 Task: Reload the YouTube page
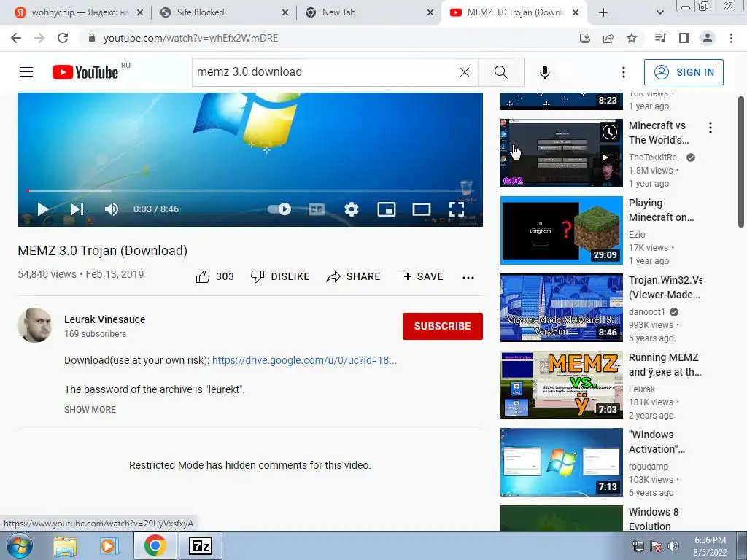coord(63,38)
